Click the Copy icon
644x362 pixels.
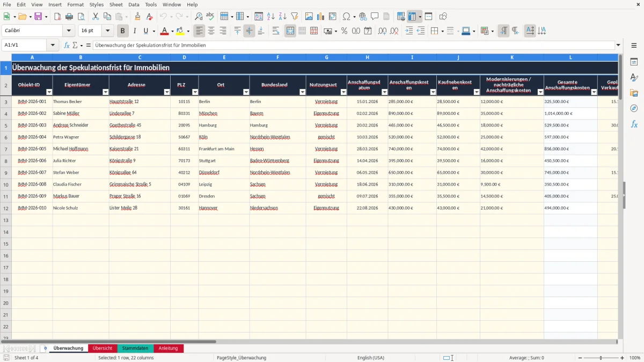tap(107, 17)
